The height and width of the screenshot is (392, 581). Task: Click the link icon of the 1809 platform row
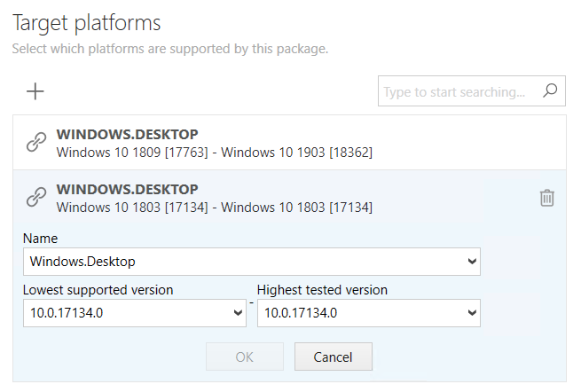coord(36,142)
